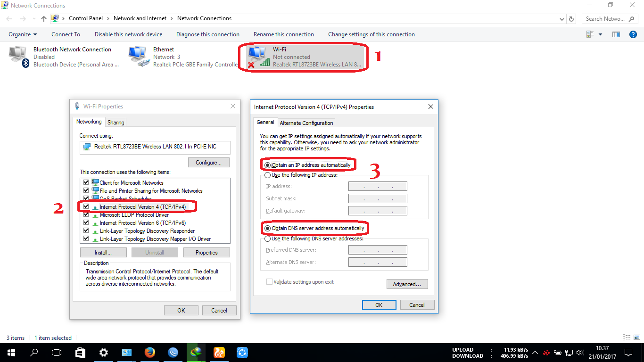Click Change settings of this connection
The image size is (644, 362).
pyautogui.click(x=372, y=34)
